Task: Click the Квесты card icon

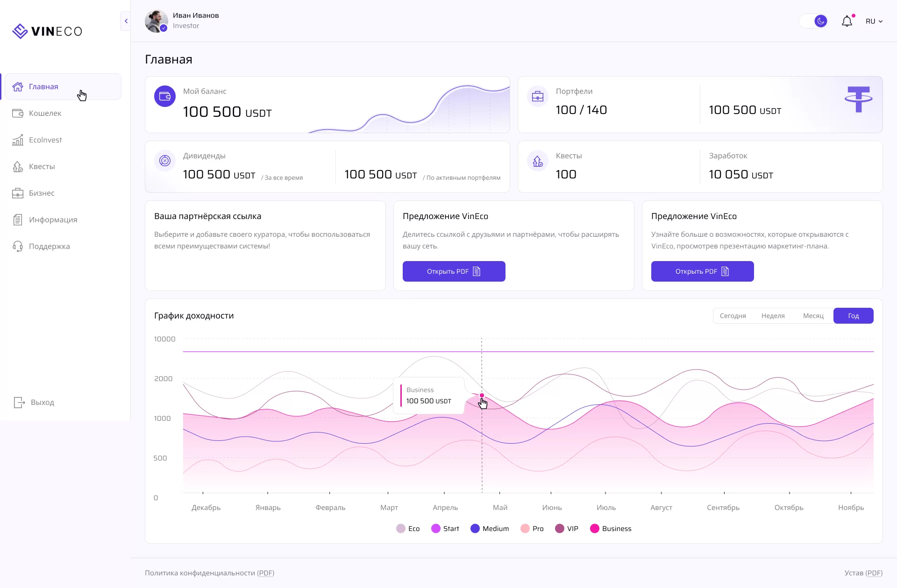Action: [538, 161]
